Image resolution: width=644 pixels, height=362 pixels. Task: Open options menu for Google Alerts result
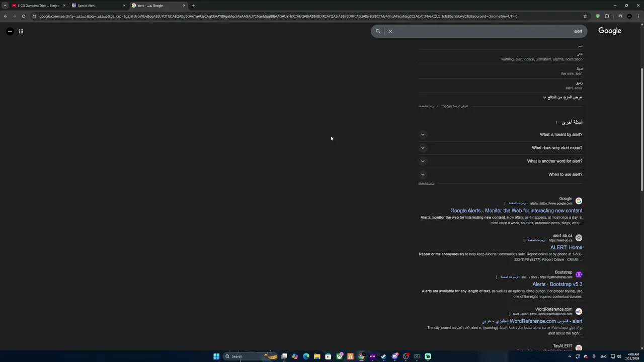coord(505,204)
